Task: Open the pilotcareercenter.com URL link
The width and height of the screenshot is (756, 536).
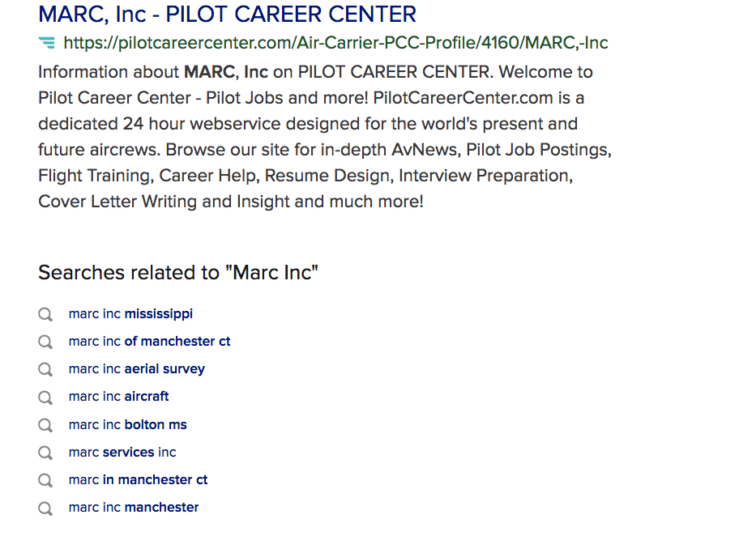Action: pyautogui.click(x=335, y=43)
